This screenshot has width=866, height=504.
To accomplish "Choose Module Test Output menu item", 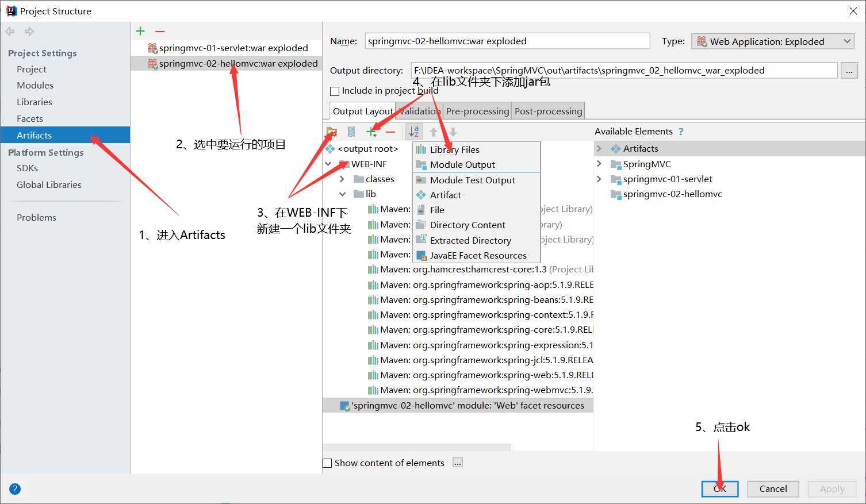I will point(477,180).
